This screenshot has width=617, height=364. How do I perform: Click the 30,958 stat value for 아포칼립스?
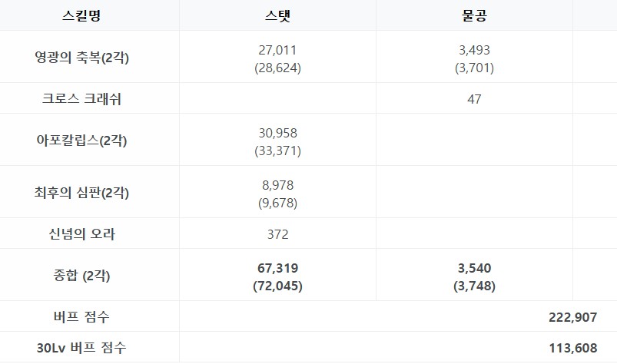point(277,134)
